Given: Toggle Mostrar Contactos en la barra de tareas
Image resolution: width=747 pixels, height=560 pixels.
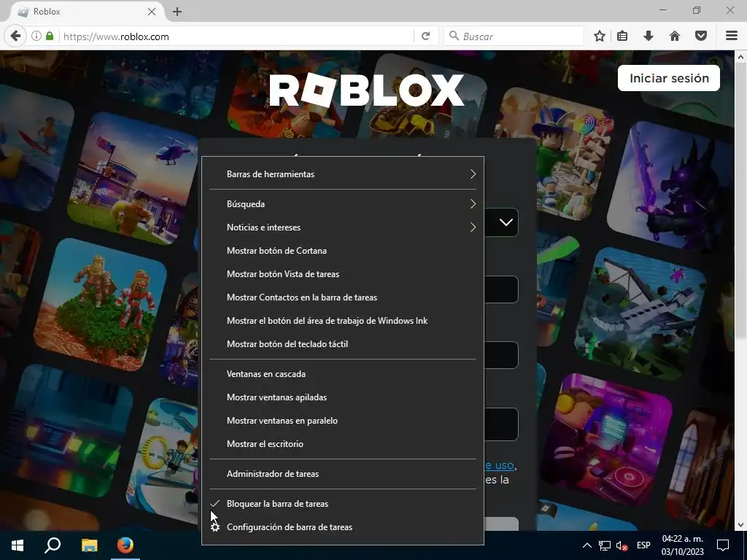Looking at the screenshot, I should [343, 297].
